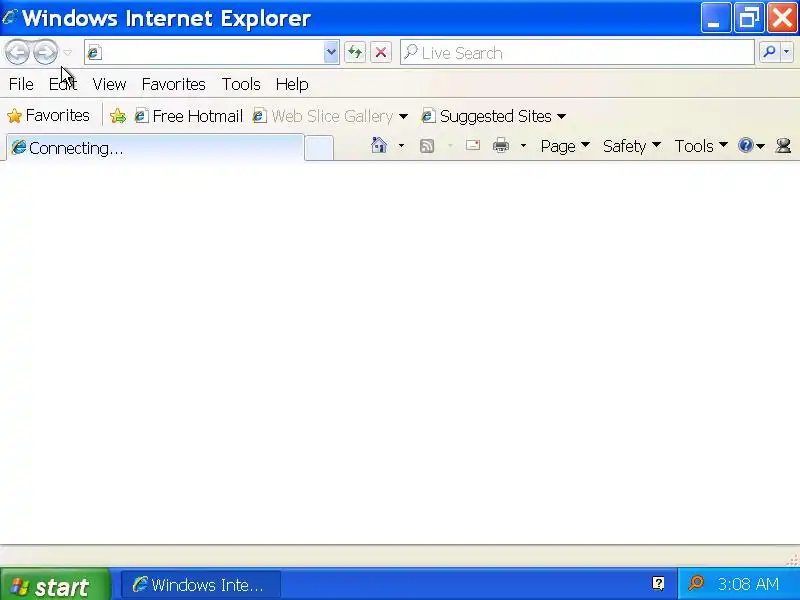
Task: Click the Print icon
Action: tap(501, 146)
